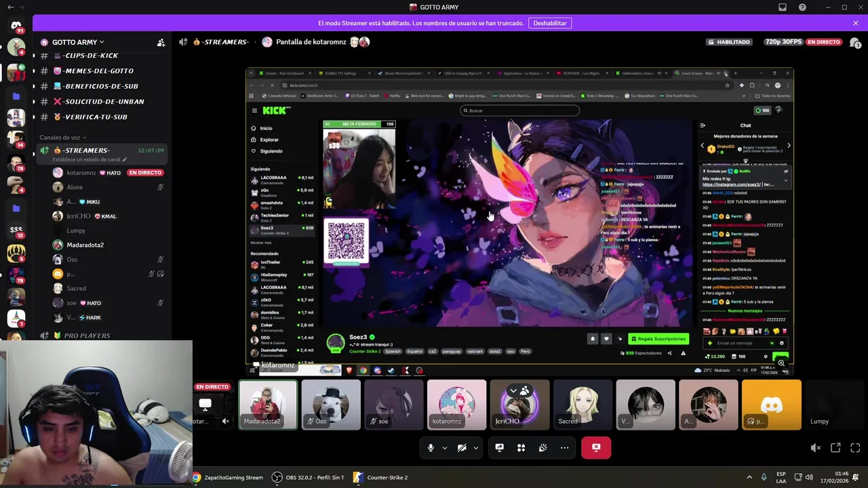Dismiss the Streamer mode banner with X
Image resolution: width=868 pixels, height=488 pixels.
pos(856,23)
